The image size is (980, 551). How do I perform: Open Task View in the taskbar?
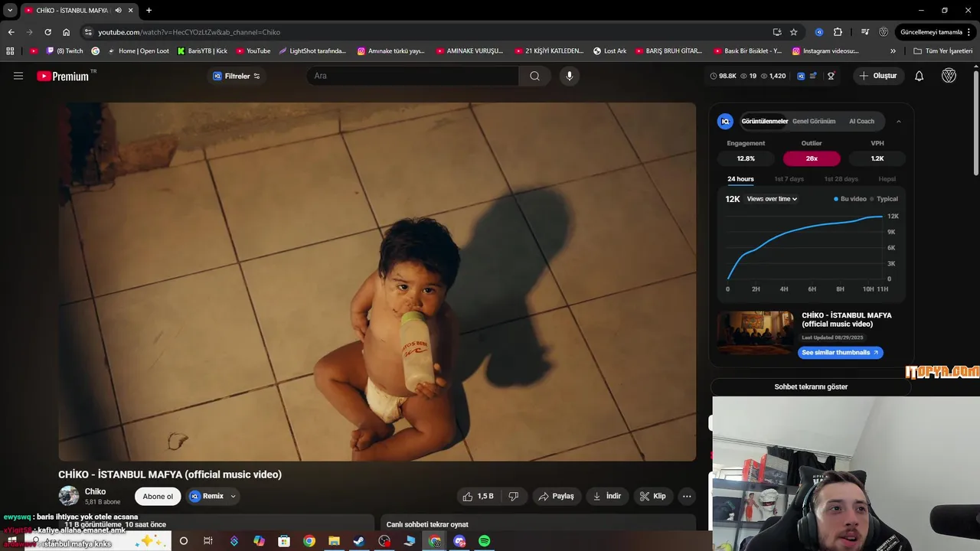[x=208, y=541]
